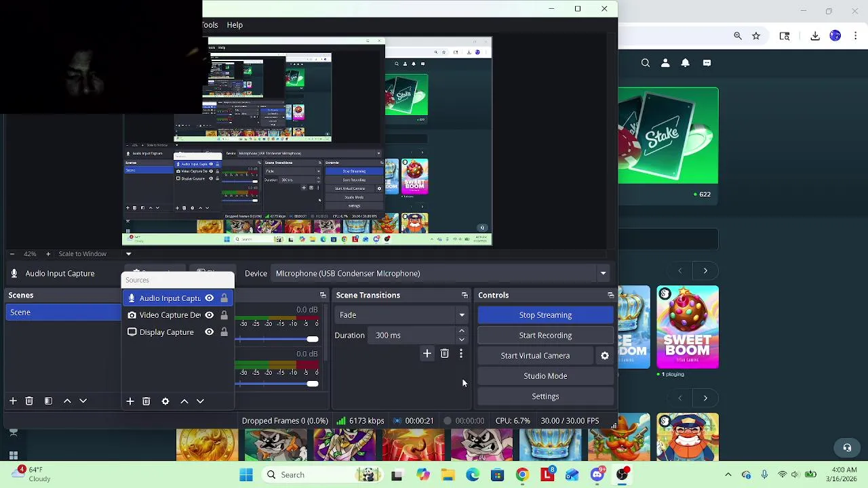
Task: Adjust upper mixer volume slider
Action: point(312,339)
